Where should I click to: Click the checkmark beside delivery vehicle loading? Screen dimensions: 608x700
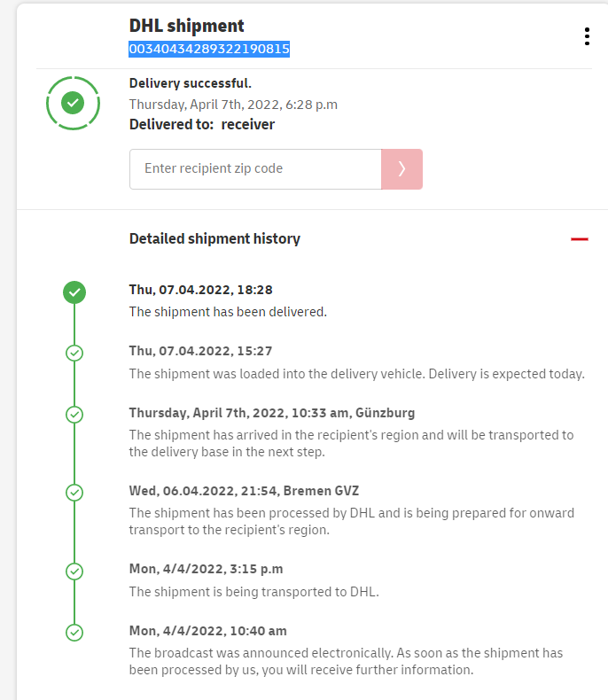click(74, 353)
